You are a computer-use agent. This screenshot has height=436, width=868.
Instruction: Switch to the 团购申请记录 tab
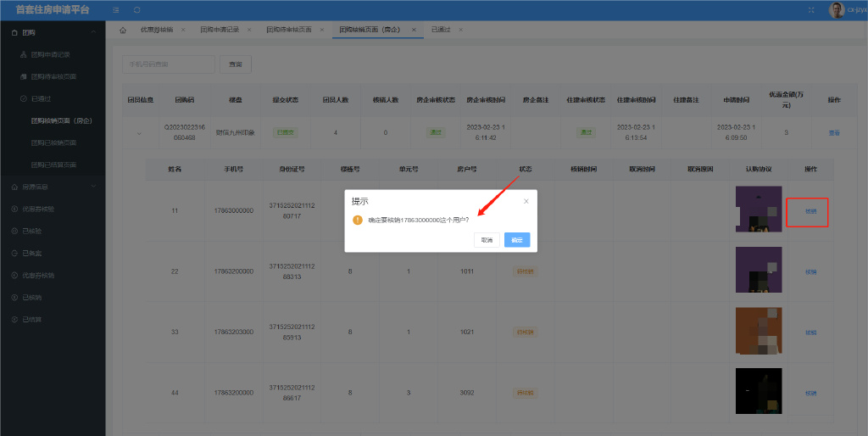220,30
